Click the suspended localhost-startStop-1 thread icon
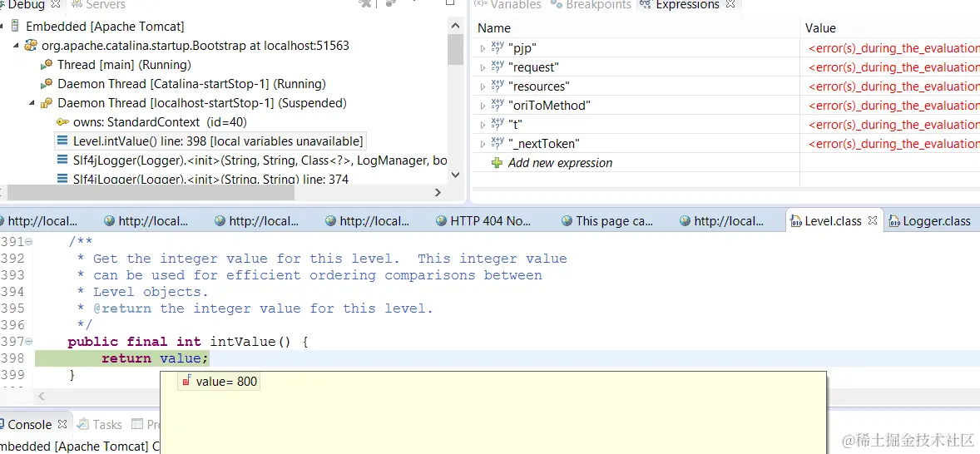Viewport: 980px width, 454px height. (47, 103)
